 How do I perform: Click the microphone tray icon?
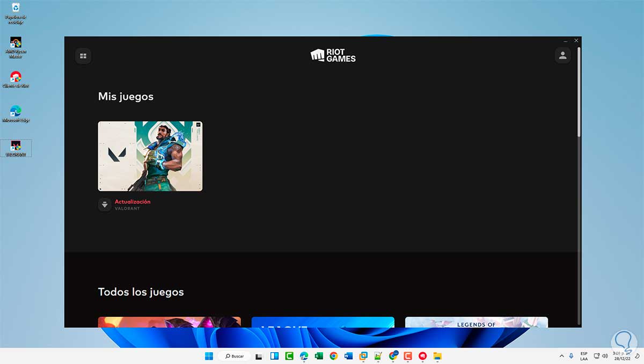point(571,356)
